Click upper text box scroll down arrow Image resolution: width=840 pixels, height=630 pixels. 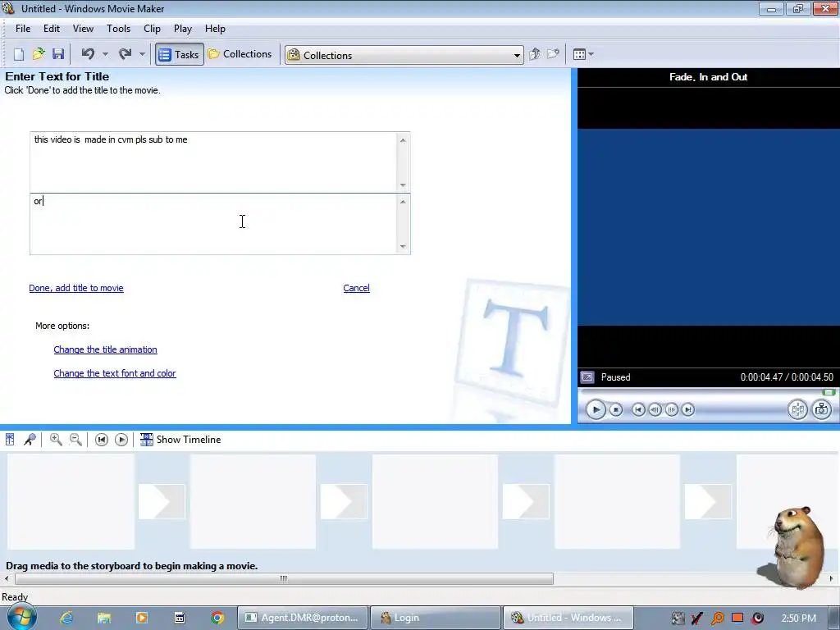(403, 185)
